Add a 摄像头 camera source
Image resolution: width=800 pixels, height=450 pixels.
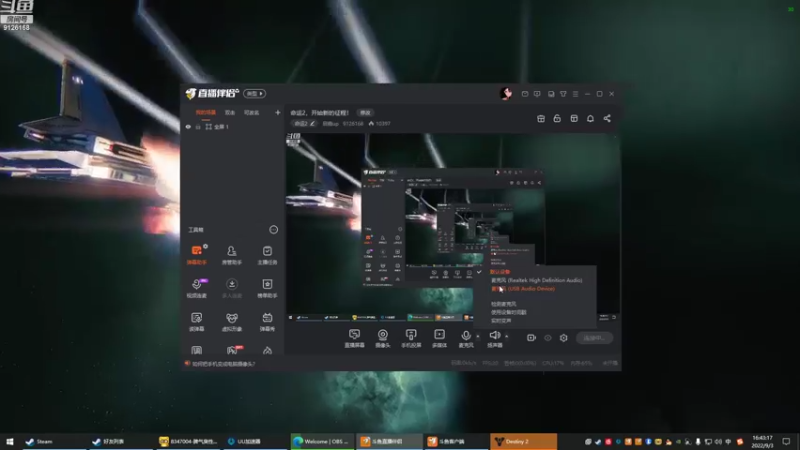coord(383,338)
